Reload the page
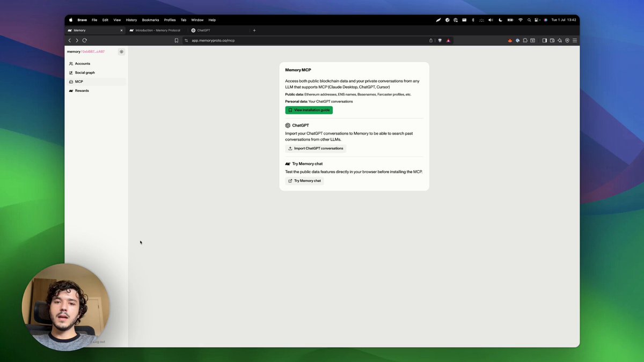Viewport: 644px width, 362px height. [x=85, y=40]
